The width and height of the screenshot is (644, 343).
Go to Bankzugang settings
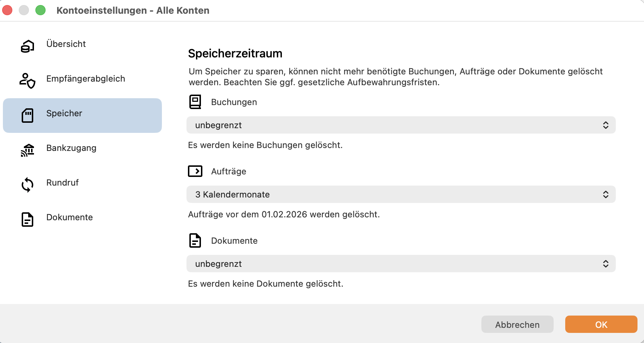point(82,150)
